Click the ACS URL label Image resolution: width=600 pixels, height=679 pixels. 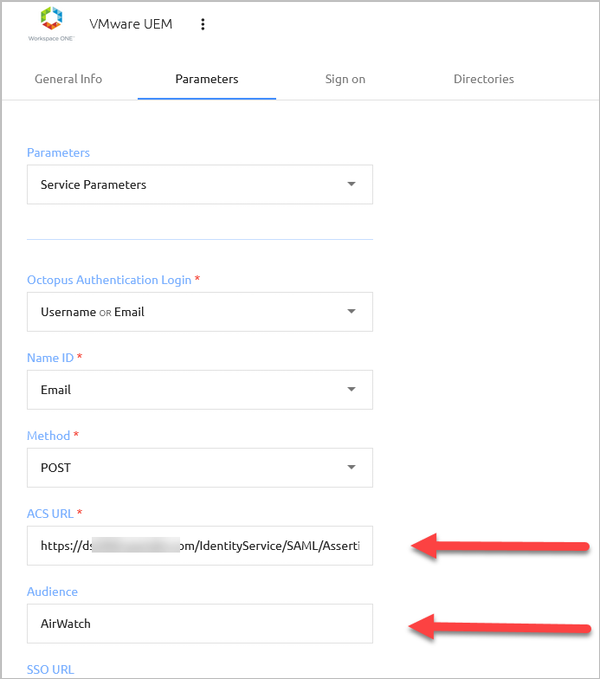(50, 514)
